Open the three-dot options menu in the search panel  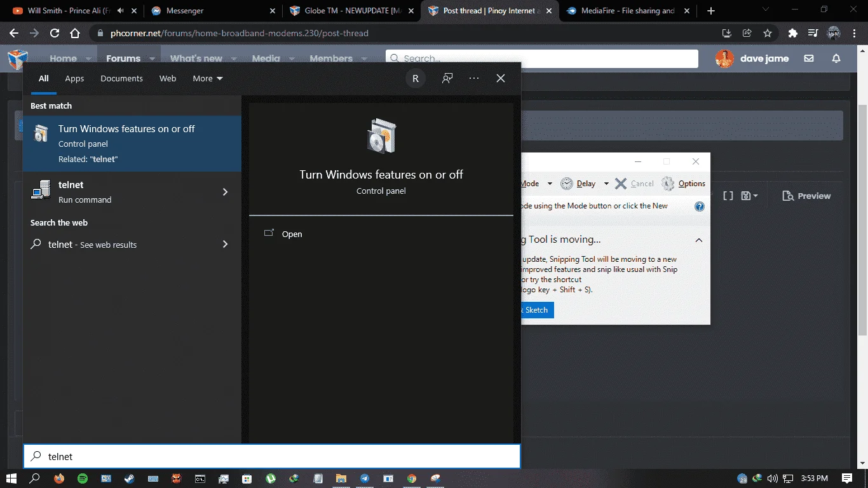[474, 78]
